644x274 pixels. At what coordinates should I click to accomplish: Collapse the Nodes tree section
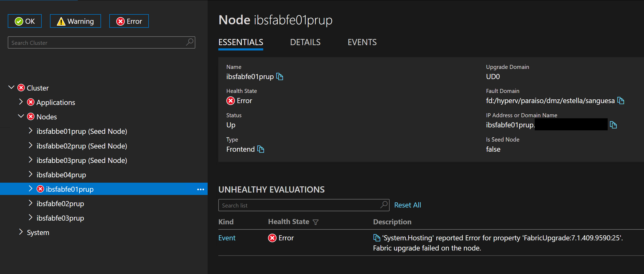[x=21, y=116]
